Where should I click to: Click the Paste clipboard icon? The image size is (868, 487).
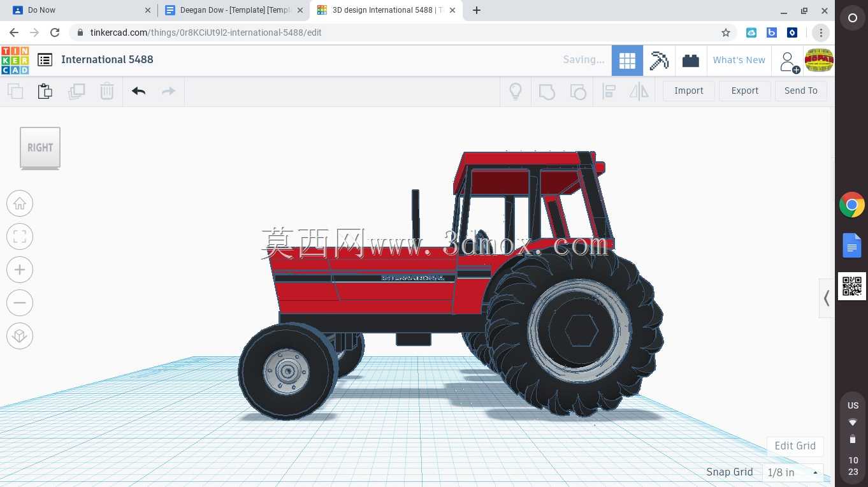[x=45, y=91]
